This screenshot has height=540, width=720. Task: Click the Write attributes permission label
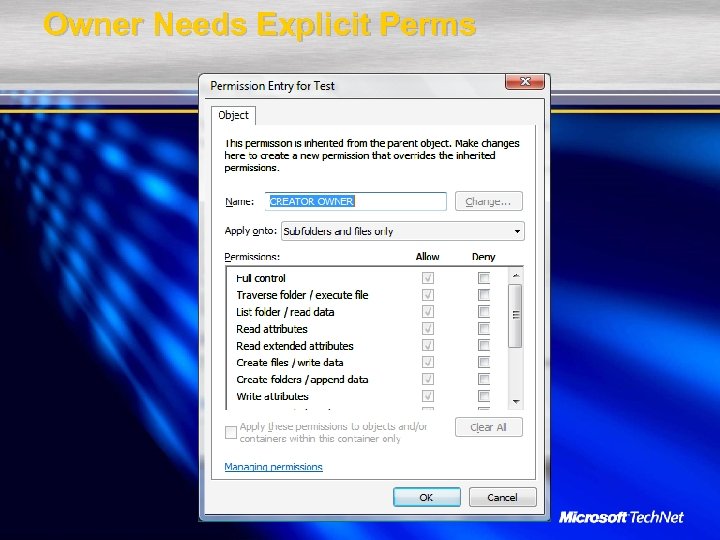pyautogui.click(x=272, y=396)
